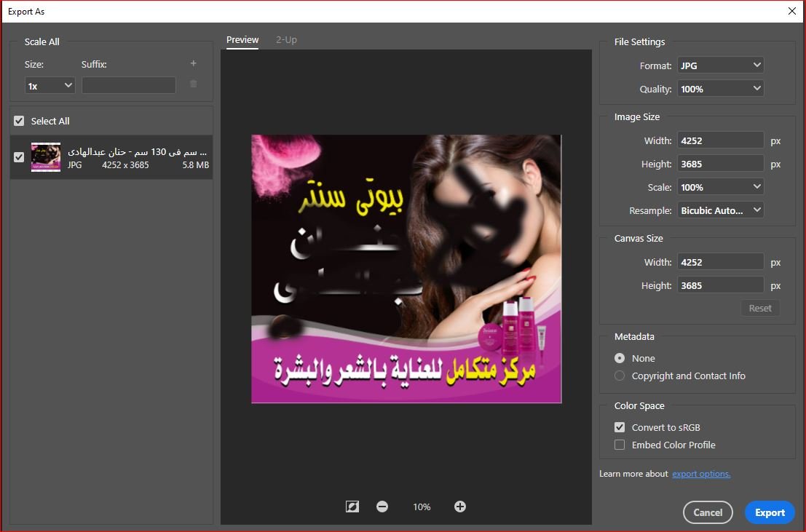Viewport: 806px width, 532px height.
Task: Switch to the 2-Up tab
Action: (x=286, y=40)
